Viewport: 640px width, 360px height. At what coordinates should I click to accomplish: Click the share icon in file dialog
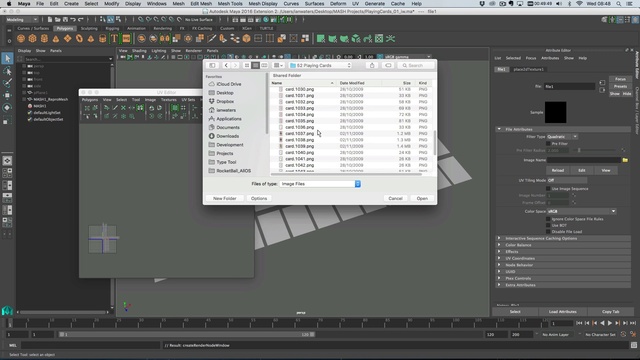[x=372, y=65]
